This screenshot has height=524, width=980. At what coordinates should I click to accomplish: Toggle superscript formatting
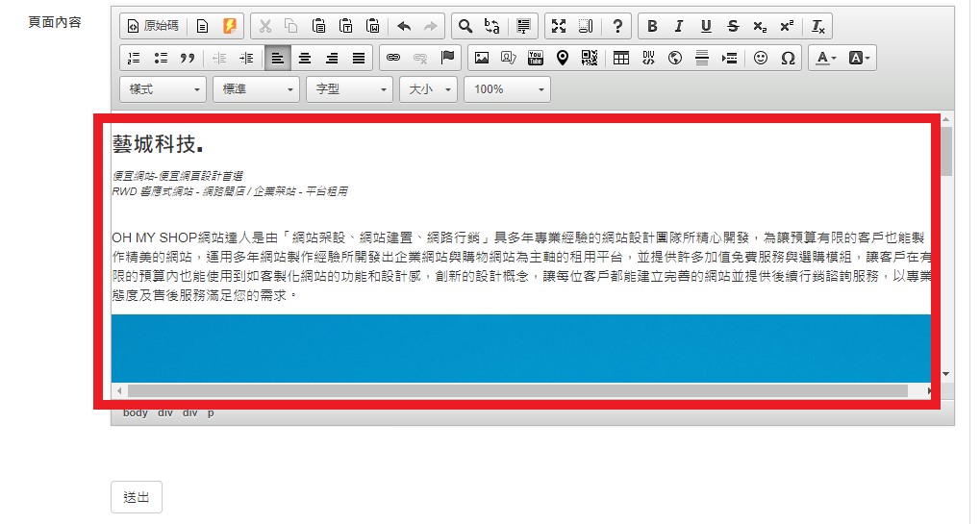point(787,26)
